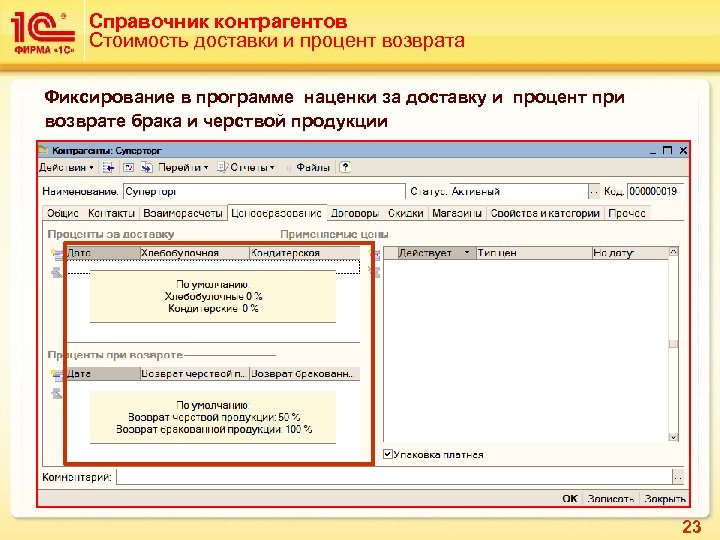Screen dimensions: 720x540
Task: Close the Контрагенты window
Action: click(683, 151)
